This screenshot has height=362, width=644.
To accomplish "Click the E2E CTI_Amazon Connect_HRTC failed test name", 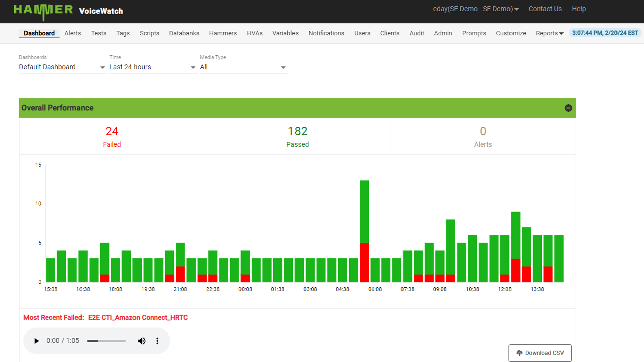I will [x=138, y=317].
